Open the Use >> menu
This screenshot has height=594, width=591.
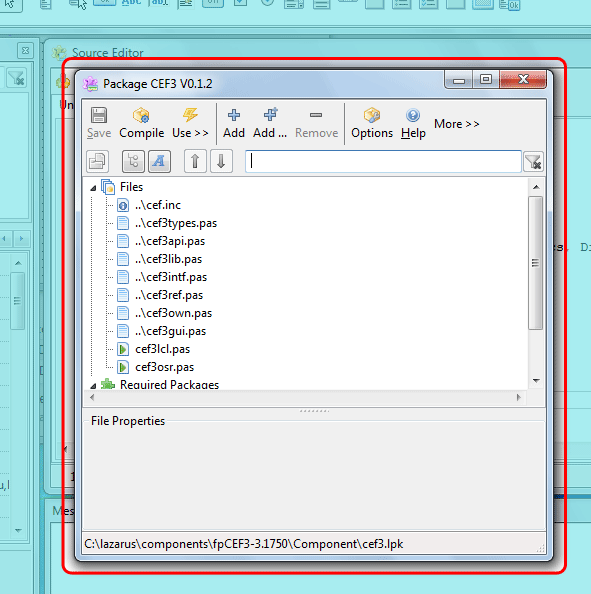coord(190,123)
